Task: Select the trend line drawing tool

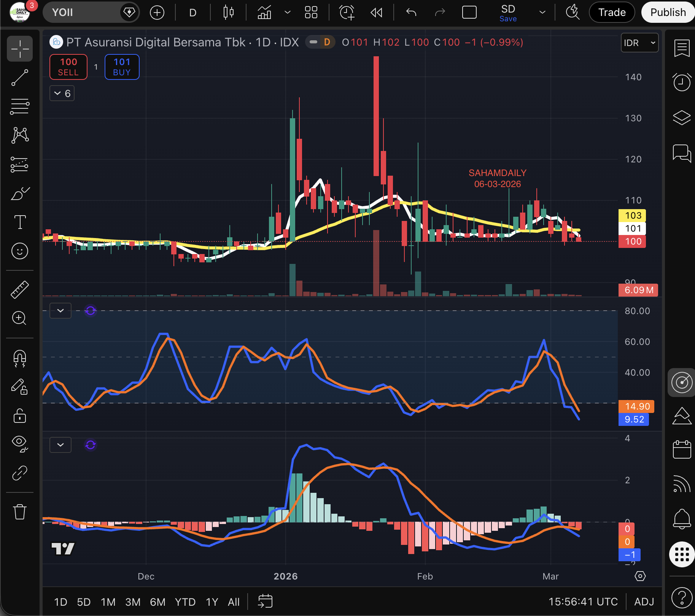Action: coord(20,78)
